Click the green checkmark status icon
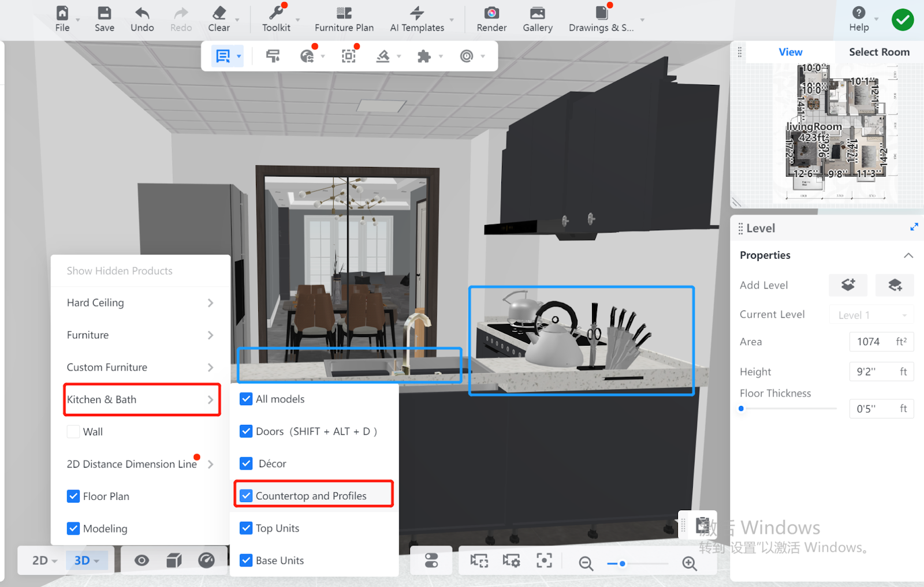924x587 pixels. (903, 20)
